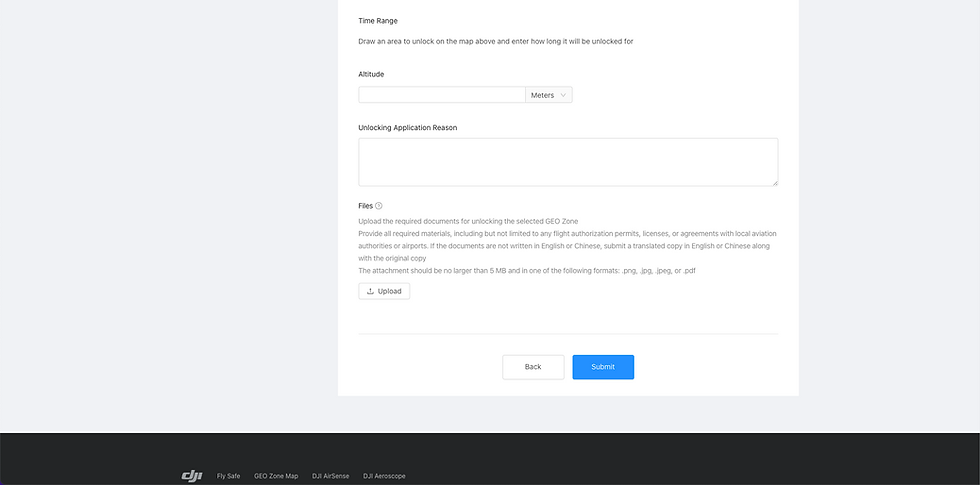Open the Meters unit dropdown

[x=549, y=95]
